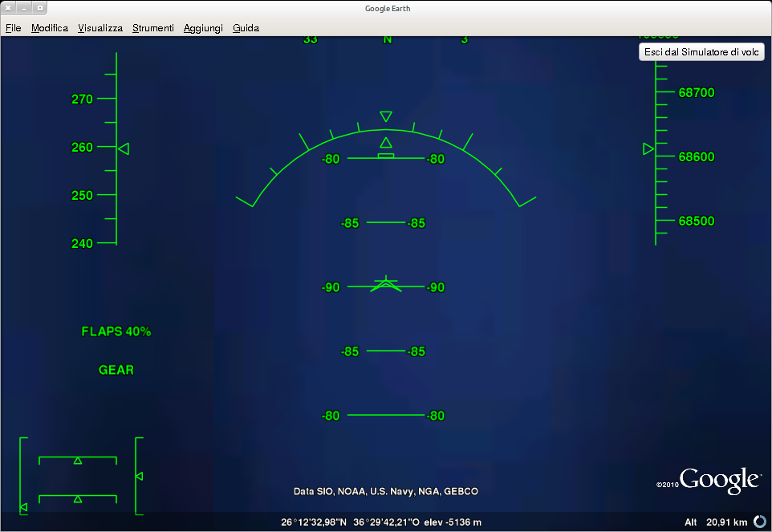Open the Guida help menu
772x532 pixels.
tap(246, 28)
